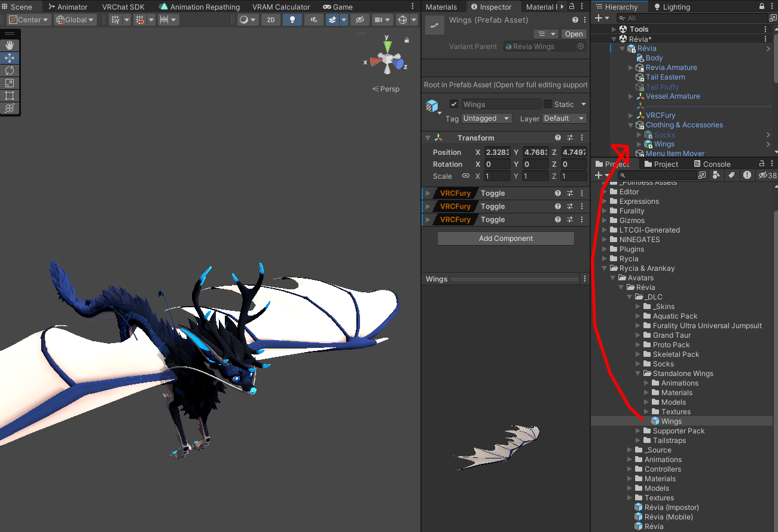Image resolution: width=778 pixels, height=532 pixels.
Task: Switch to the Game tab
Action: (338, 7)
